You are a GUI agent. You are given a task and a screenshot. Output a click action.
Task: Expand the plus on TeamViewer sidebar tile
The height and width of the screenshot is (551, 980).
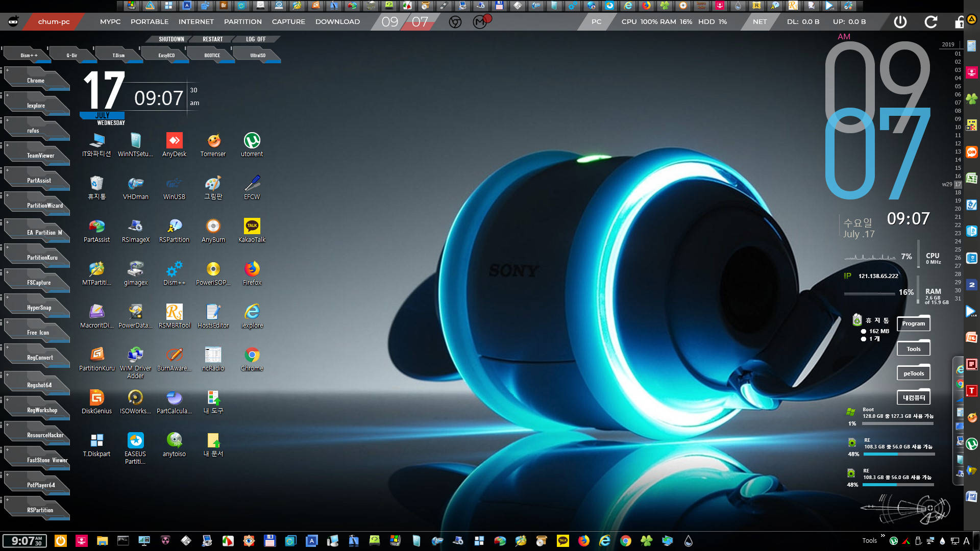[x=7, y=145]
